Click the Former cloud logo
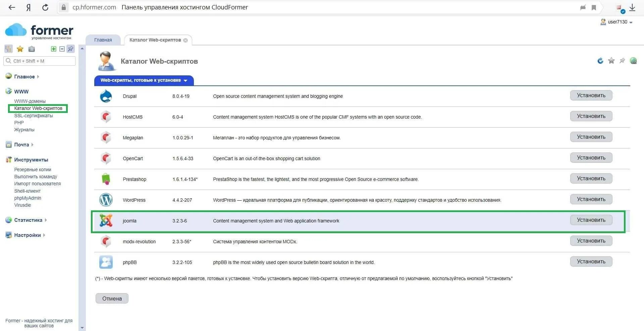The image size is (644, 331). click(39, 31)
